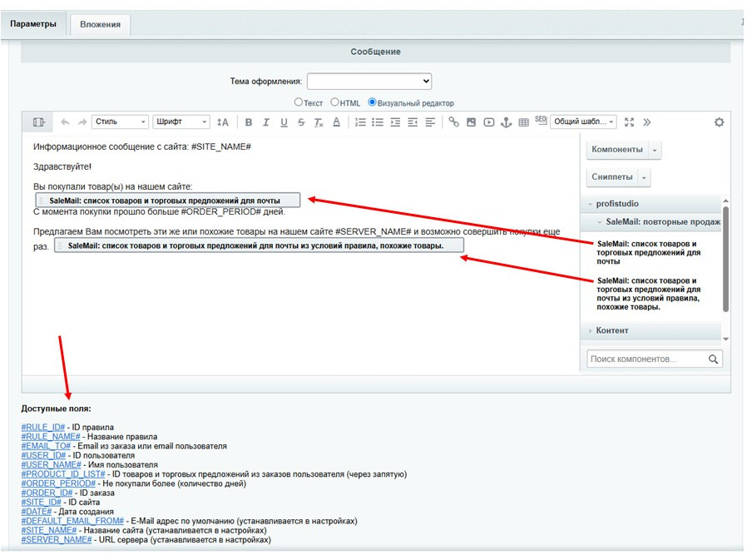Switch to the Вложения tab
Image resolution: width=747 pixels, height=560 pixels.
[x=100, y=24]
